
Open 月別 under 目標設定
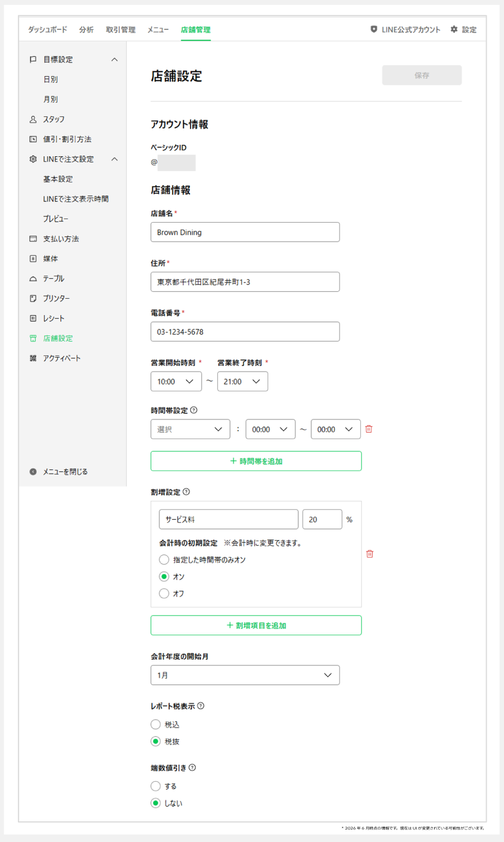(x=51, y=99)
